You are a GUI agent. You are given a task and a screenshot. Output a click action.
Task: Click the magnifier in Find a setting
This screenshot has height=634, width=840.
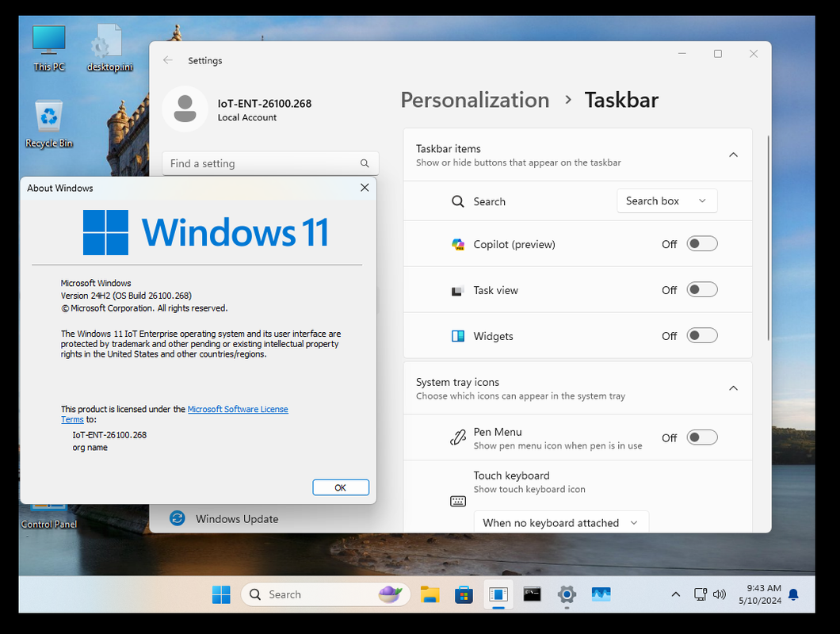coord(365,163)
